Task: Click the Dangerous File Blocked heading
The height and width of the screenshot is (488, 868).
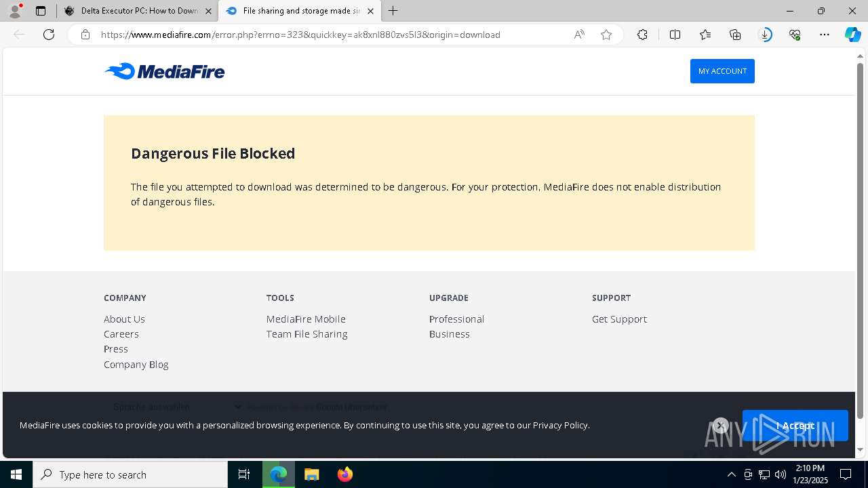Action: (213, 154)
